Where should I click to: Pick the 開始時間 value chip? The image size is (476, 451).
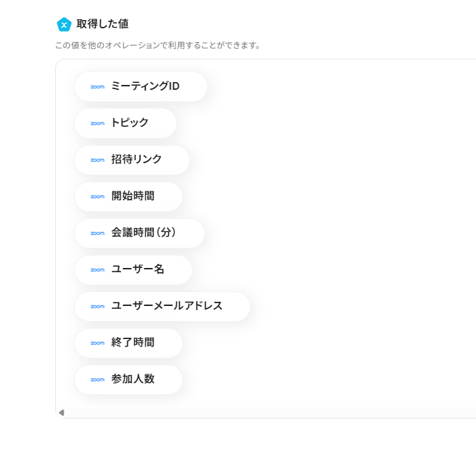(x=133, y=197)
